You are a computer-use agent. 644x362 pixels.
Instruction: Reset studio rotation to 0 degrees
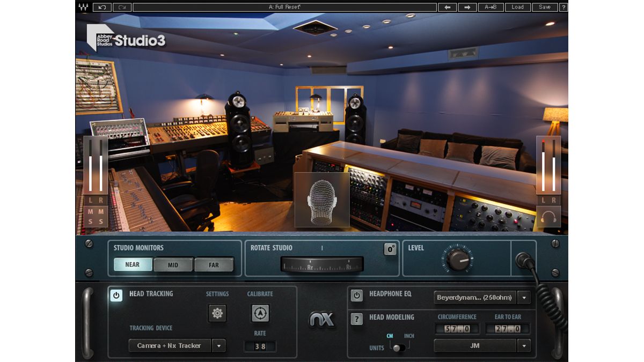point(390,249)
